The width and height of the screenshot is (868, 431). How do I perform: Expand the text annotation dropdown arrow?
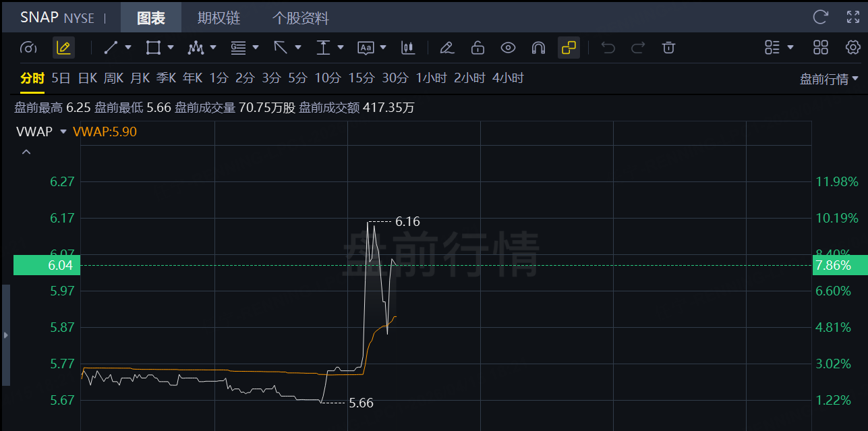tap(383, 48)
